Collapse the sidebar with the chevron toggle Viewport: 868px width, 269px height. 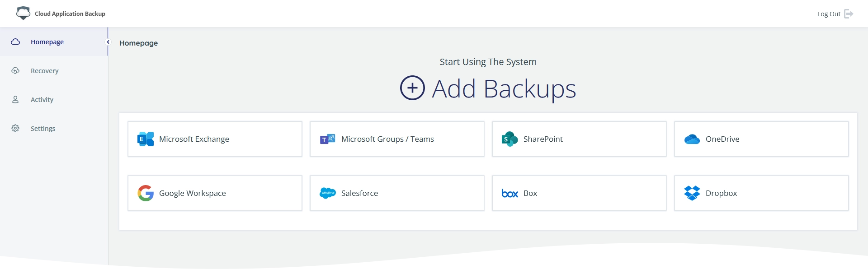pos(108,42)
